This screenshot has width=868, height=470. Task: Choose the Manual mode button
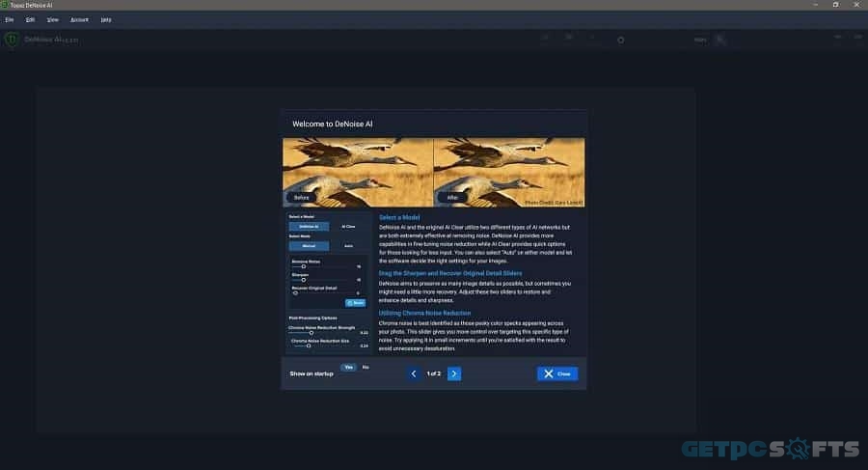point(309,245)
